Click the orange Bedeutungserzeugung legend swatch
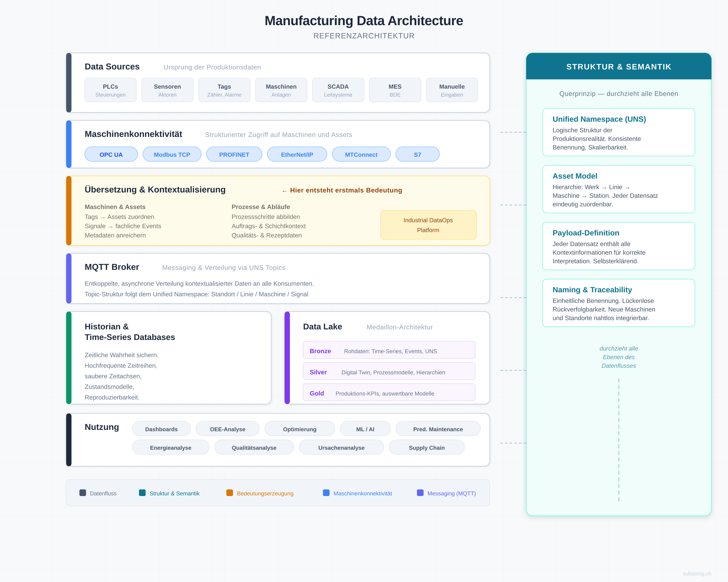 click(x=230, y=493)
